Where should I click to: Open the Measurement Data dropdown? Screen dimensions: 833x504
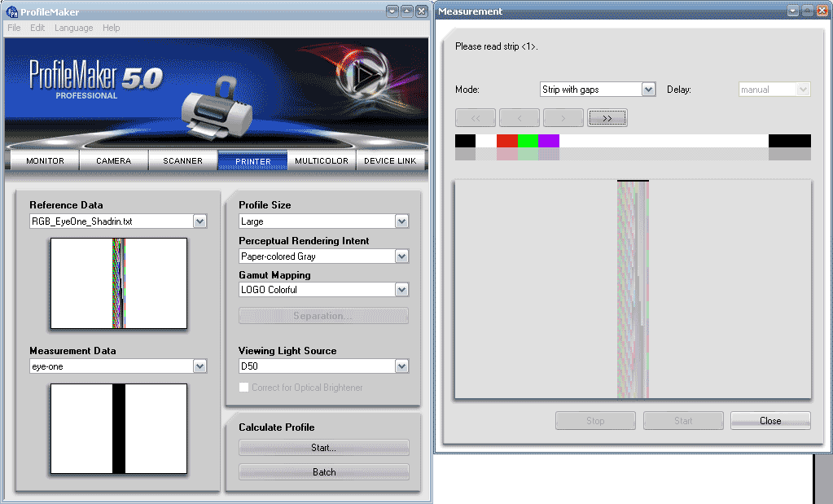pyautogui.click(x=199, y=366)
